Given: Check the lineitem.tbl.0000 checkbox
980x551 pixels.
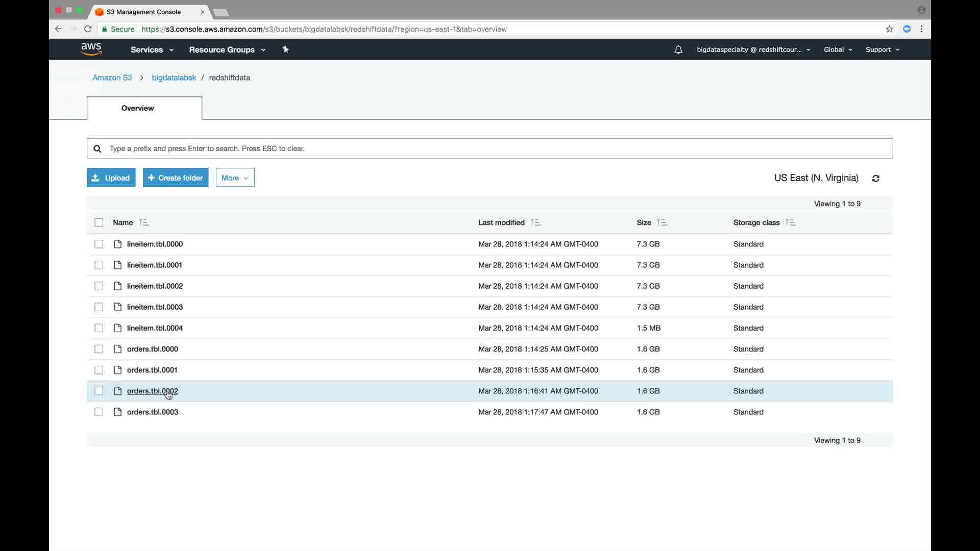Looking at the screenshot, I should 99,244.
